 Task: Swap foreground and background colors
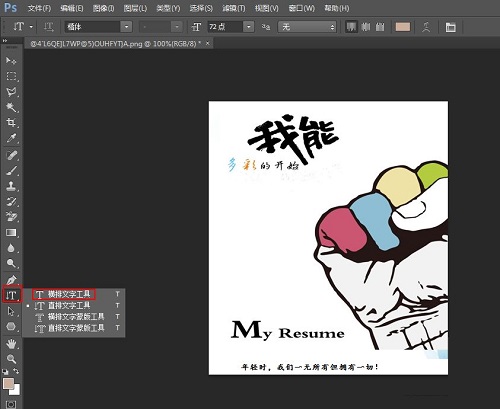click(x=16, y=371)
